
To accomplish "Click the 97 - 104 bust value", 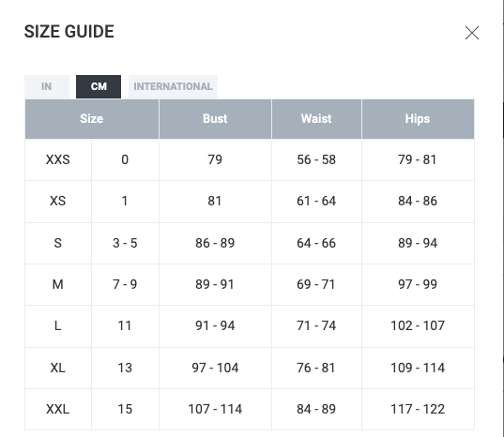I will click(215, 368).
